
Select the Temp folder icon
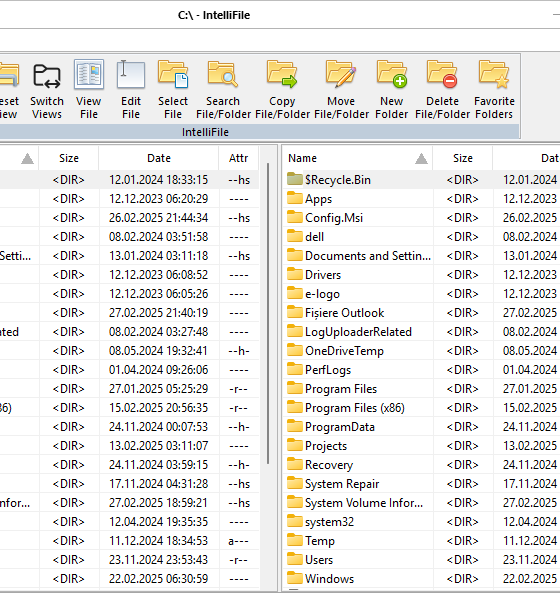pyautogui.click(x=295, y=540)
